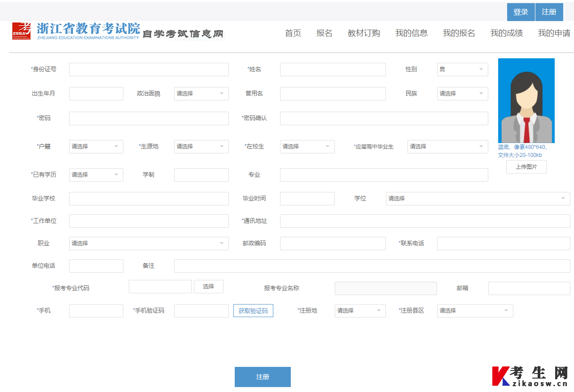
Task: Click the 手机 input field
Action: (x=96, y=311)
